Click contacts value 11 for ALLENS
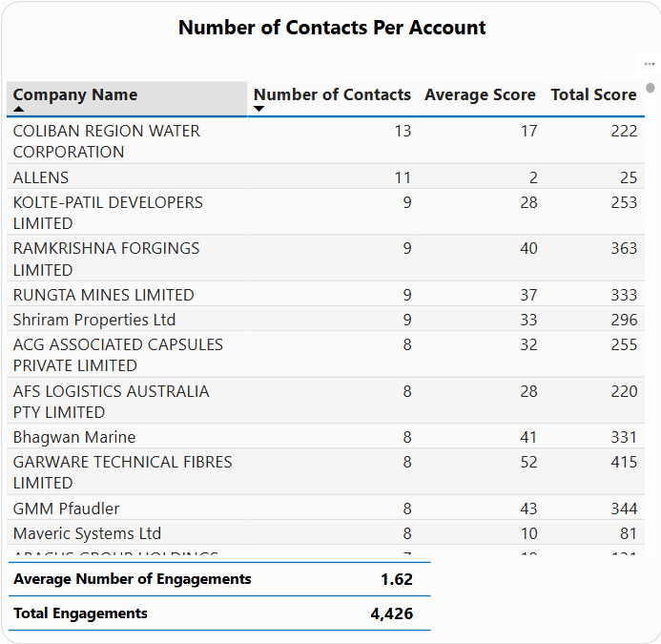Image resolution: width=661 pixels, height=644 pixels. [x=403, y=177]
